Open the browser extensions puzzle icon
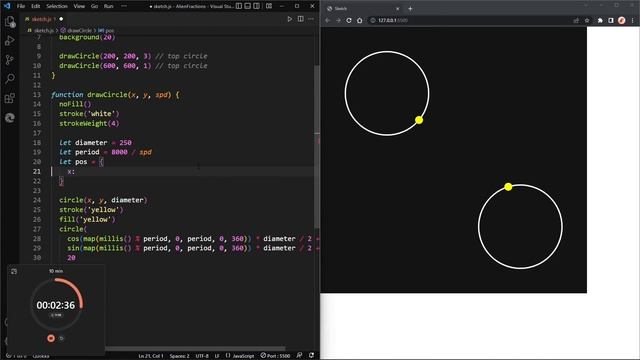The width and height of the screenshot is (640, 360). pos(600,20)
